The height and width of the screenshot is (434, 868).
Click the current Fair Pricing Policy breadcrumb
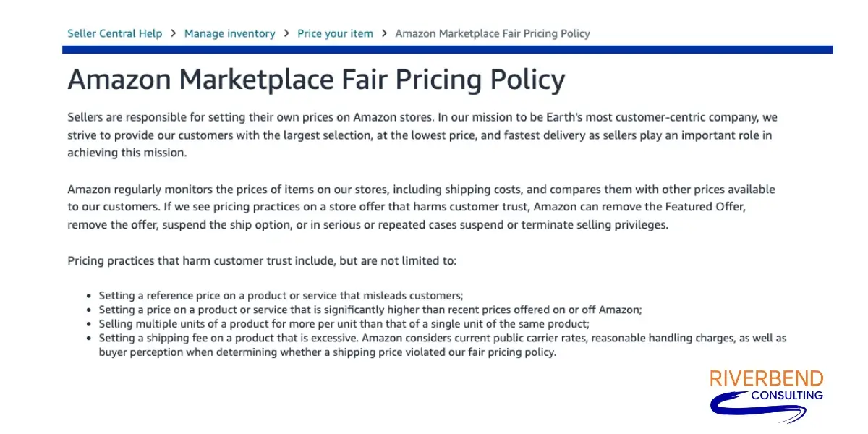(x=493, y=33)
